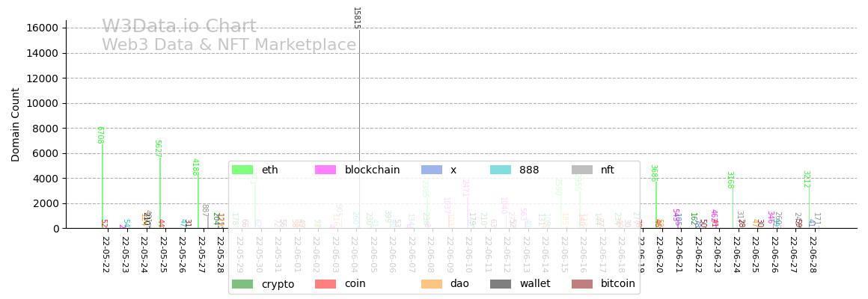868x299 pixels.
Task: Click the bitcoin legend label
Action: pyautogui.click(x=617, y=284)
